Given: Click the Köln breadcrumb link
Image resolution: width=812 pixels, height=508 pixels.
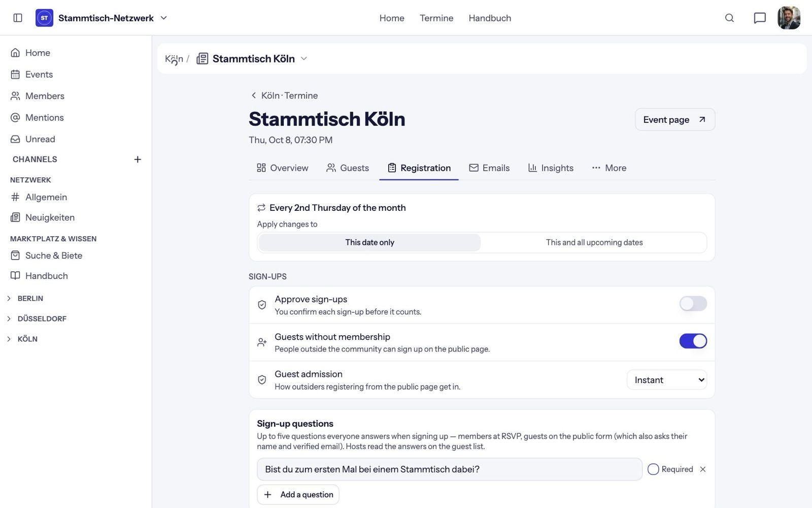Looking at the screenshot, I should pos(174,58).
